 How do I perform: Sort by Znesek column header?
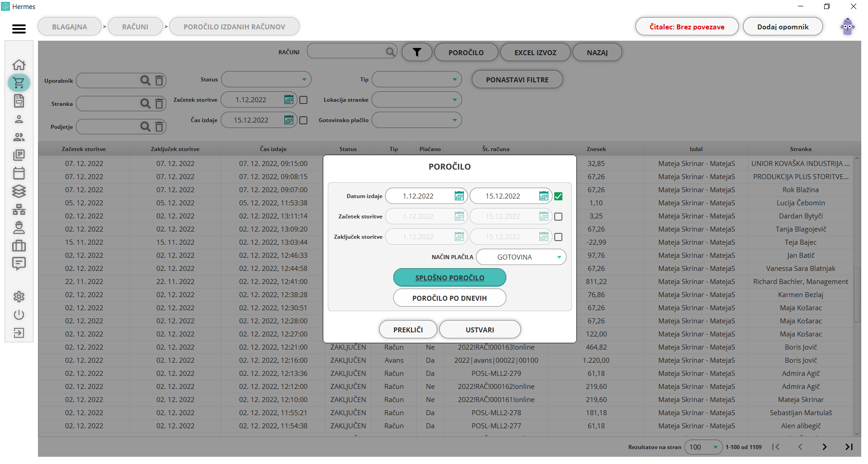pos(596,149)
